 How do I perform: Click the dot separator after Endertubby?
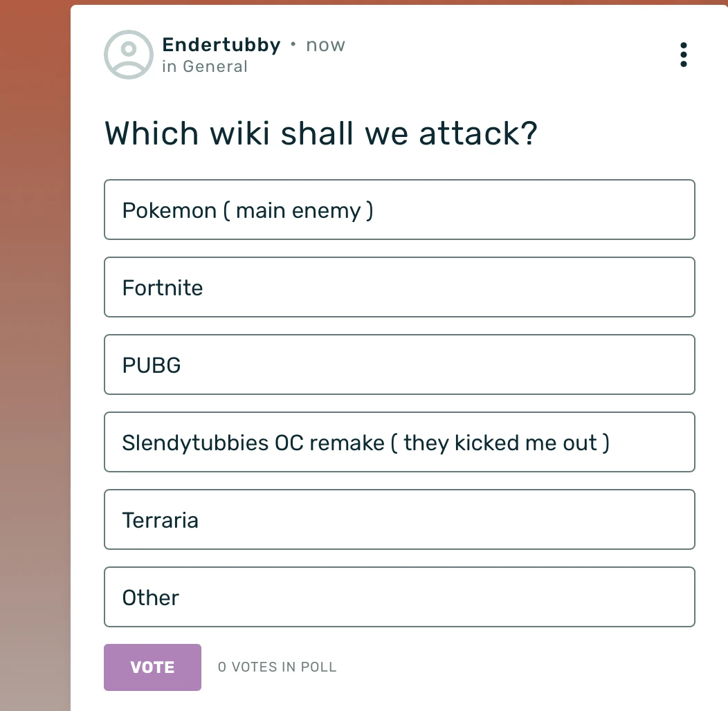click(x=293, y=45)
